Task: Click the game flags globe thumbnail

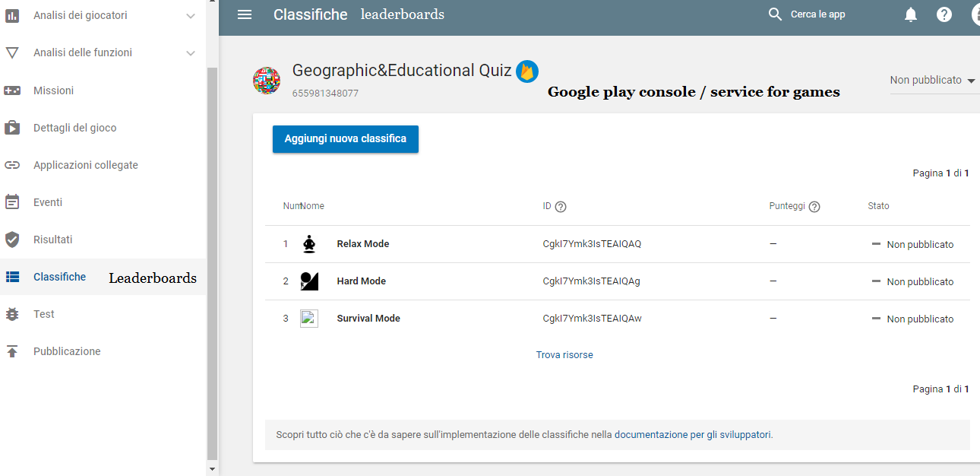Action: (267, 81)
